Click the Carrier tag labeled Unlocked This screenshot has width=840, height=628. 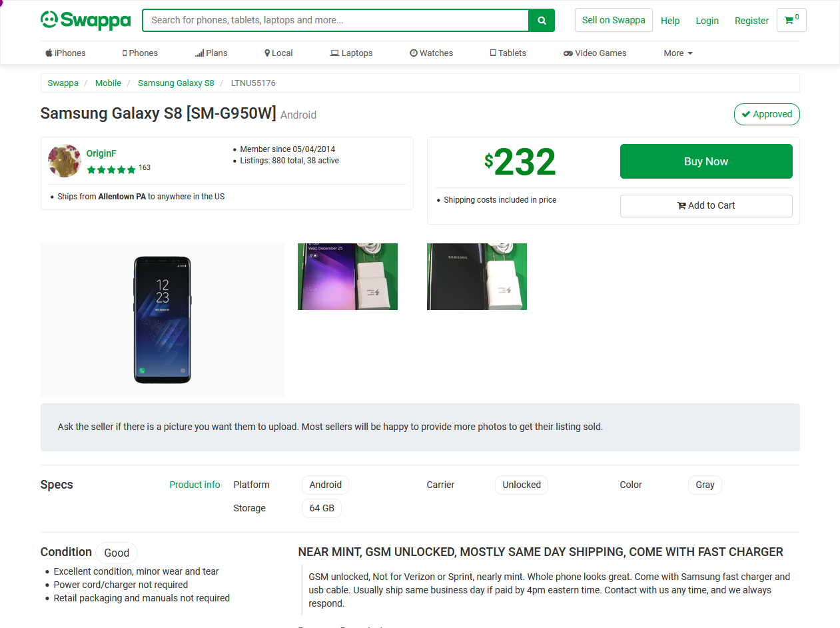coord(521,485)
